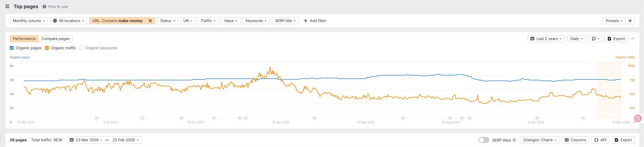Click the SERP titles help icon
Viewport: 644px width, 147px height.
pos(514,140)
